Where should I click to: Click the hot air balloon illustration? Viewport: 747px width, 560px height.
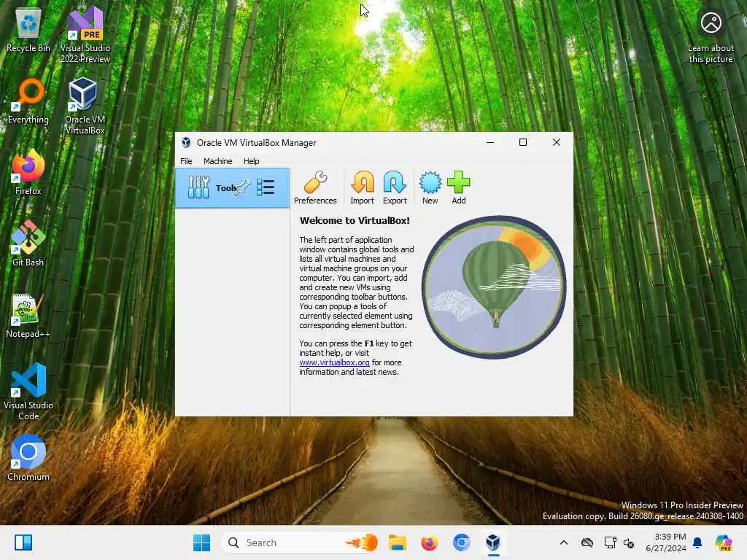pos(494,287)
